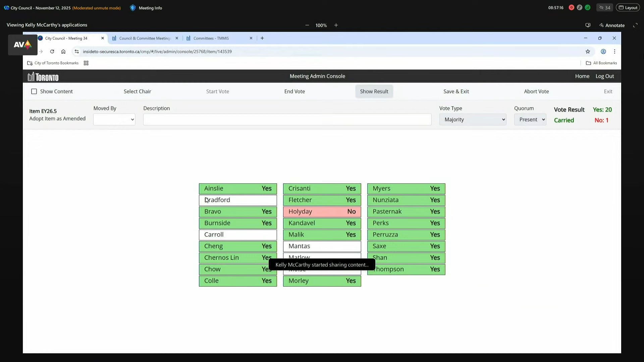Click the Log Out link
The width and height of the screenshot is (644, 362).
point(605,76)
